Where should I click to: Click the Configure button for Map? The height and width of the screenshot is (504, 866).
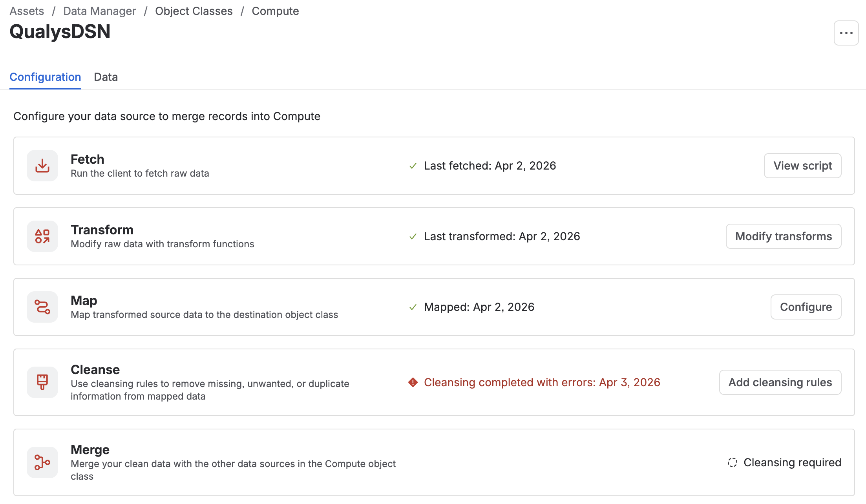(806, 307)
